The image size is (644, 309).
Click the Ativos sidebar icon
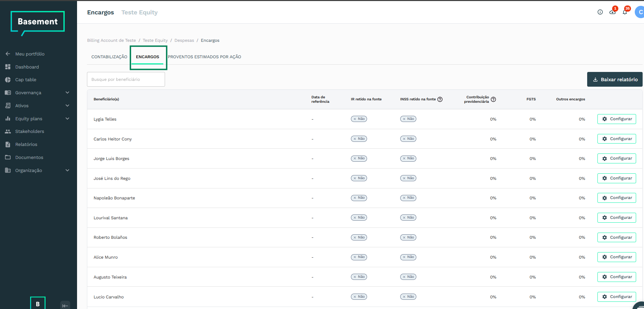tap(8, 106)
